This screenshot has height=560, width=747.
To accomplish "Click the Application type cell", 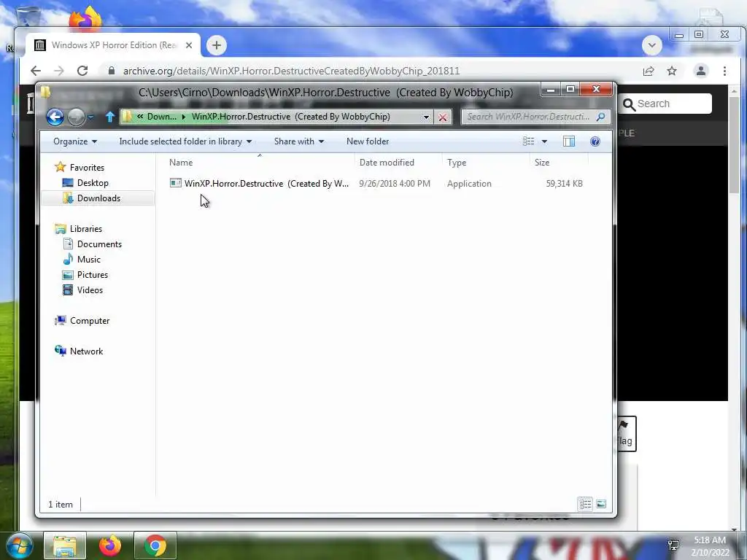I will point(469,184).
